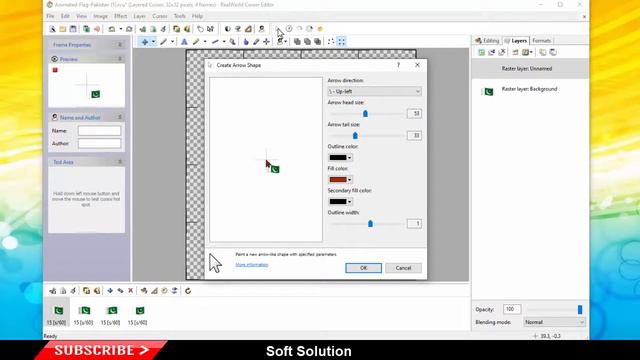The image size is (640, 360).
Task: Click the question mark help button in dialog
Action: tap(398, 65)
